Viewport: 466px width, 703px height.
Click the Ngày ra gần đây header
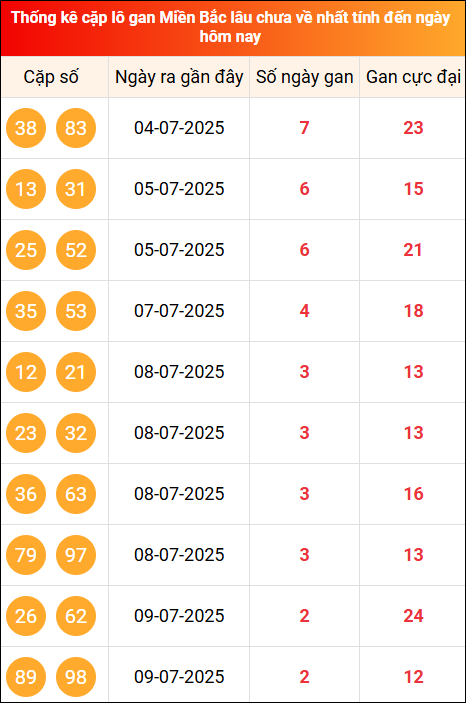pyautogui.click(x=179, y=77)
